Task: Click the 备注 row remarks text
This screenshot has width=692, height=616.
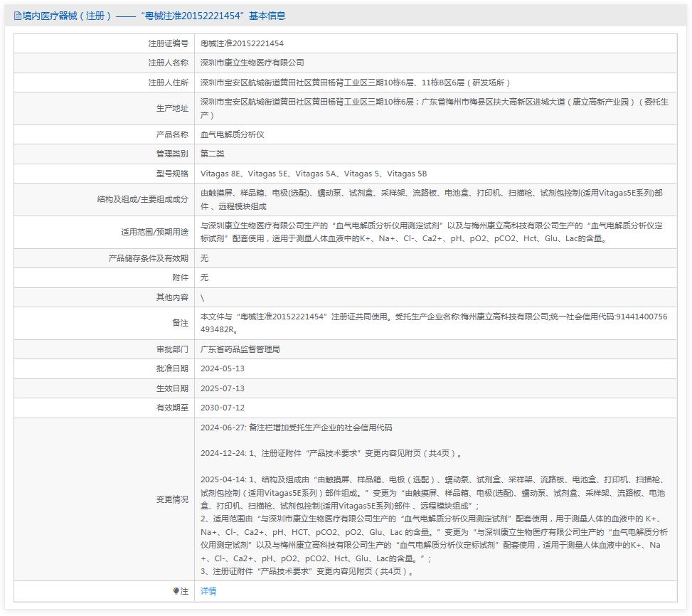Action: click(x=434, y=322)
